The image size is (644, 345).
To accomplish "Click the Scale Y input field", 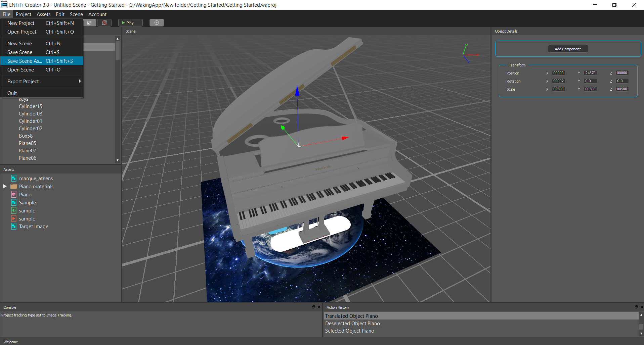I will (x=590, y=89).
